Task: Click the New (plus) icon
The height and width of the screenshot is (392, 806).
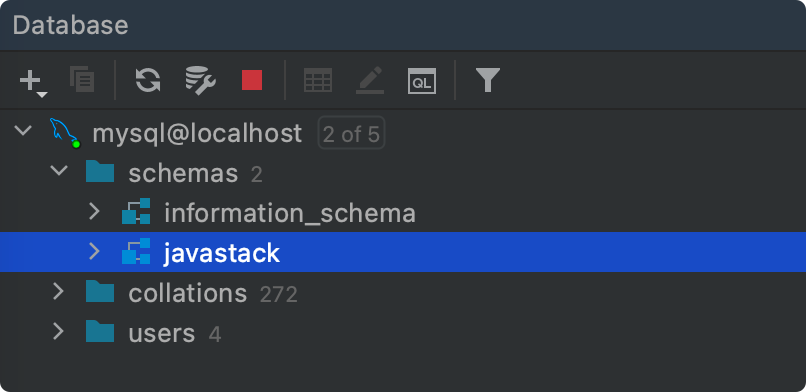Action: tap(33, 82)
